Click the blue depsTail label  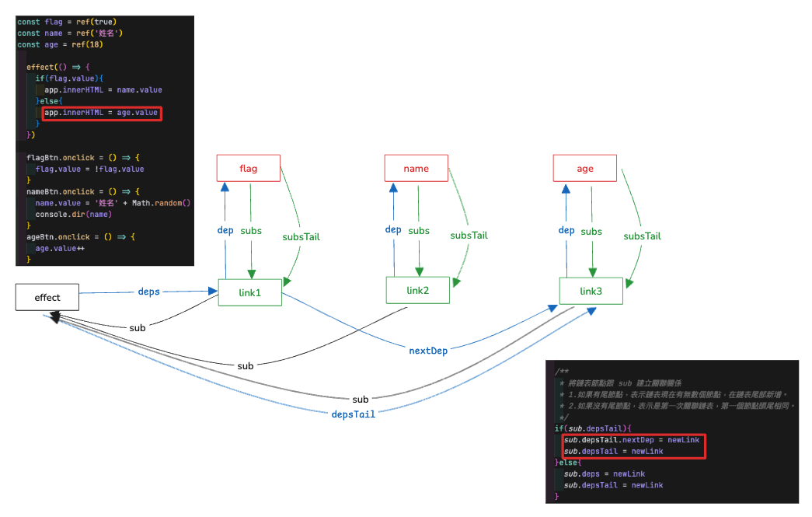point(354,414)
